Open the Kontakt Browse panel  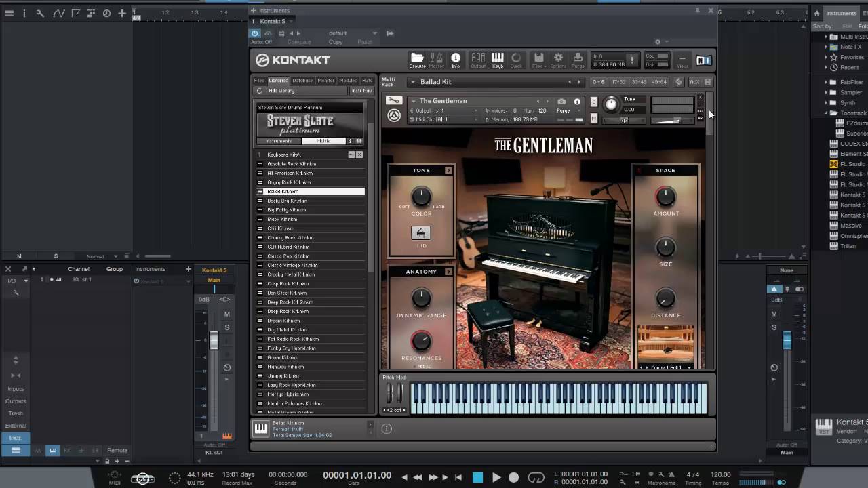417,60
